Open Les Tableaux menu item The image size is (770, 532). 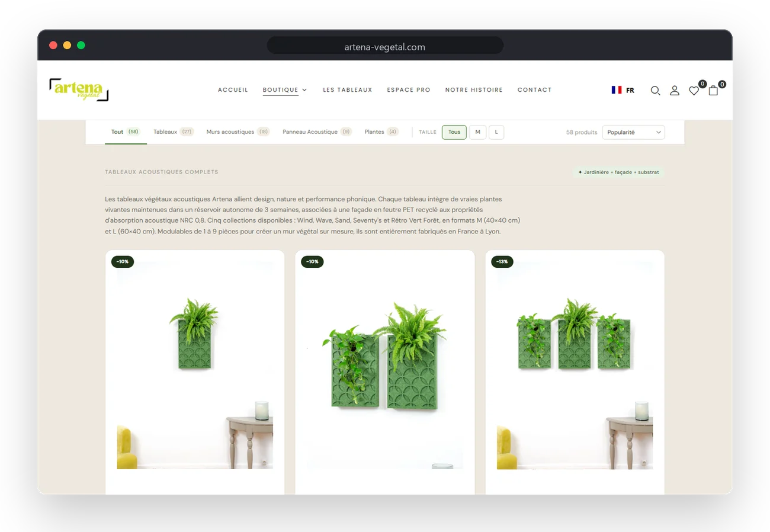pos(348,90)
